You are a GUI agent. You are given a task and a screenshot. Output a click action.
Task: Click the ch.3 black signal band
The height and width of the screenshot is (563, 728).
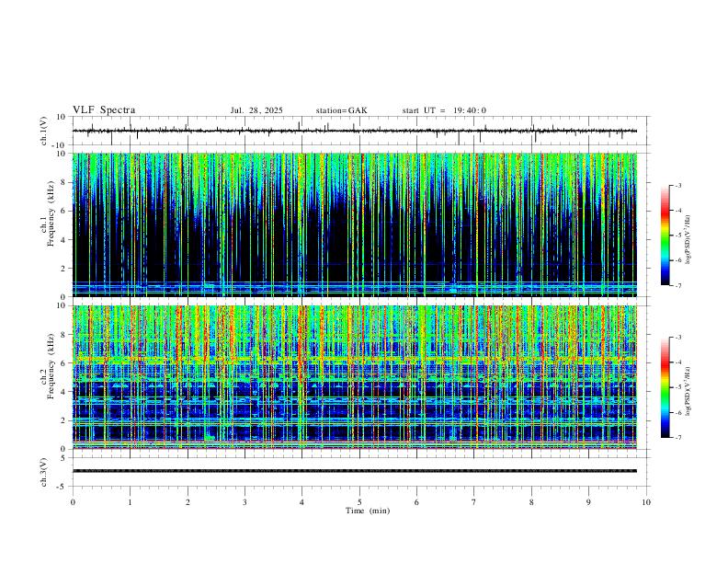pyautogui.click(x=355, y=471)
